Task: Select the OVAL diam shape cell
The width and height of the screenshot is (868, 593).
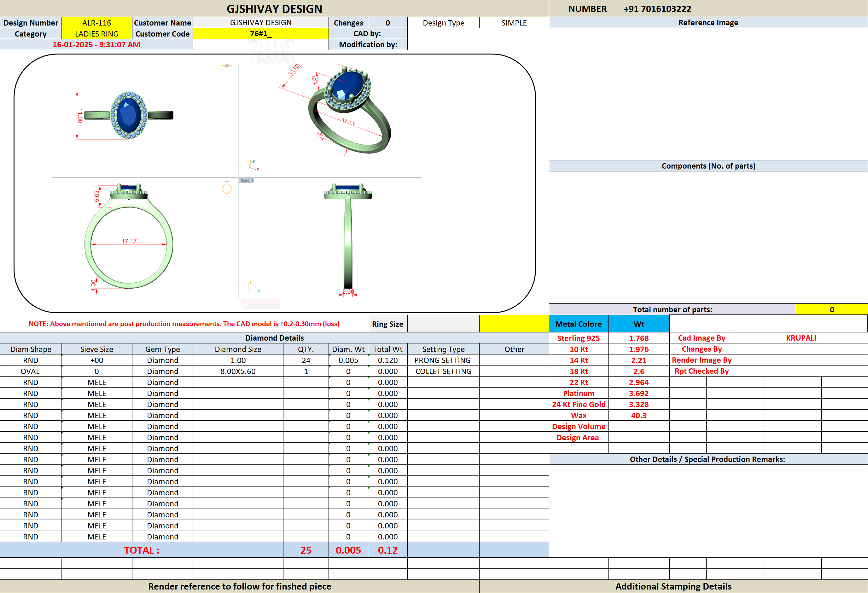Action: point(31,371)
